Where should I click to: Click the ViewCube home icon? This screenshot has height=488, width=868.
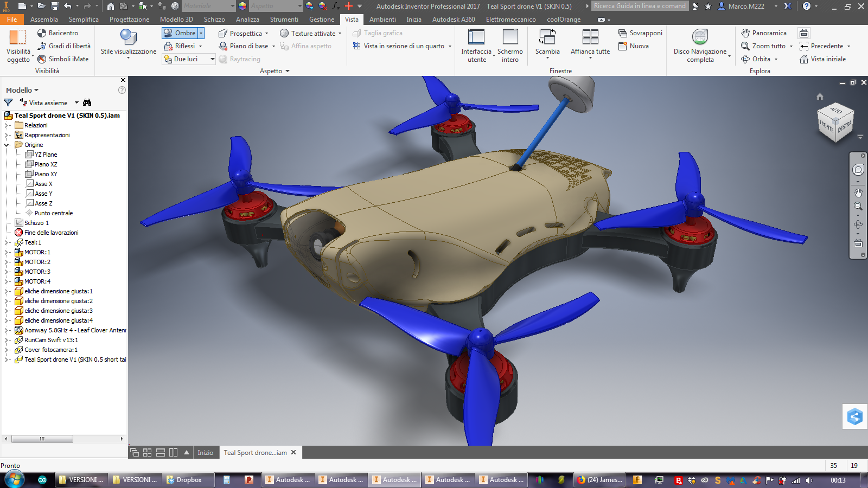tap(820, 97)
